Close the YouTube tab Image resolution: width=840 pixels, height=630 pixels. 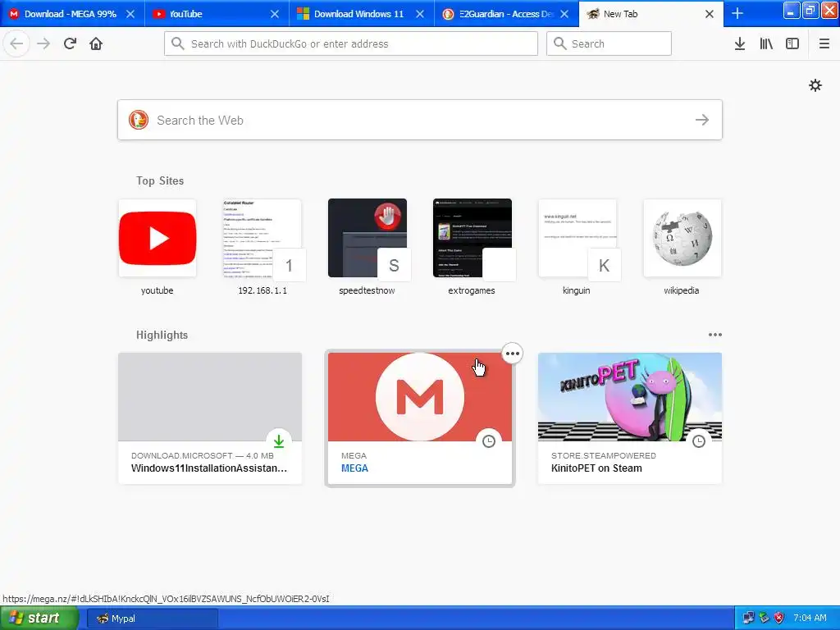tap(275, 14)
